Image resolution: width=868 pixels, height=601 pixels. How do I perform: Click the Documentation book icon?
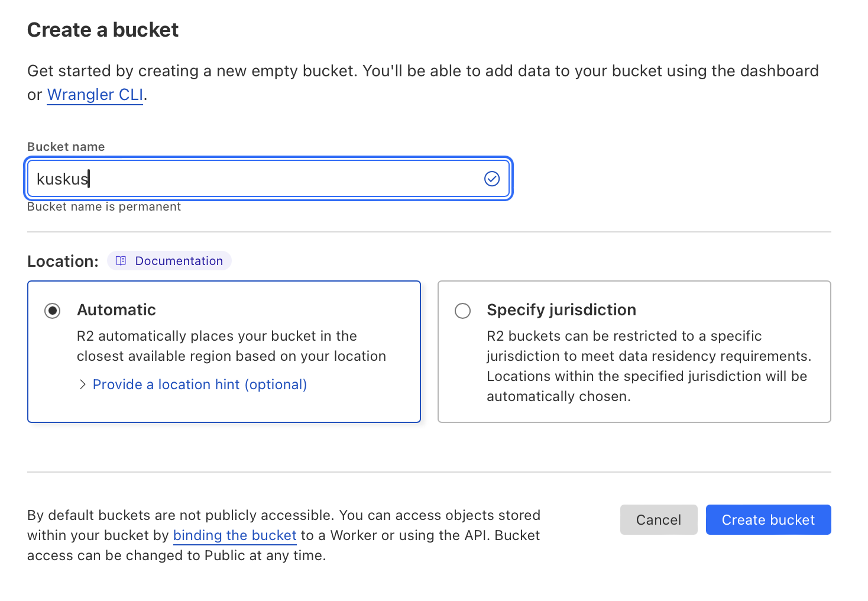(x=121, y=261)
